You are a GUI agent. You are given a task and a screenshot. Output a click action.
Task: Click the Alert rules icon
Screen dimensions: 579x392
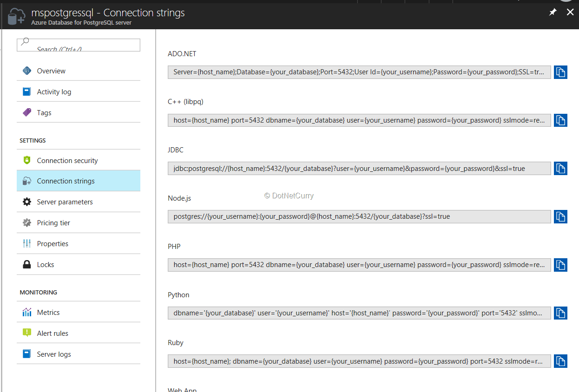(x=27, y=333)
